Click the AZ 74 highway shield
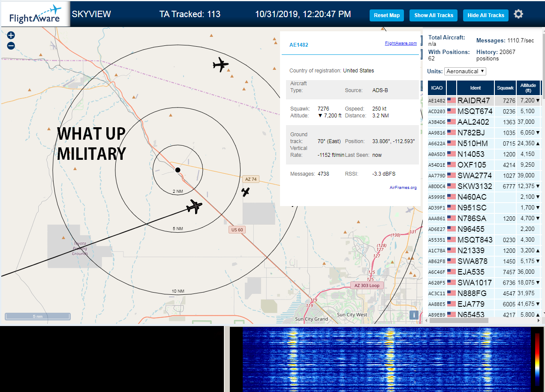This screenshot has width=545, height=392. [x=251, y=179]
